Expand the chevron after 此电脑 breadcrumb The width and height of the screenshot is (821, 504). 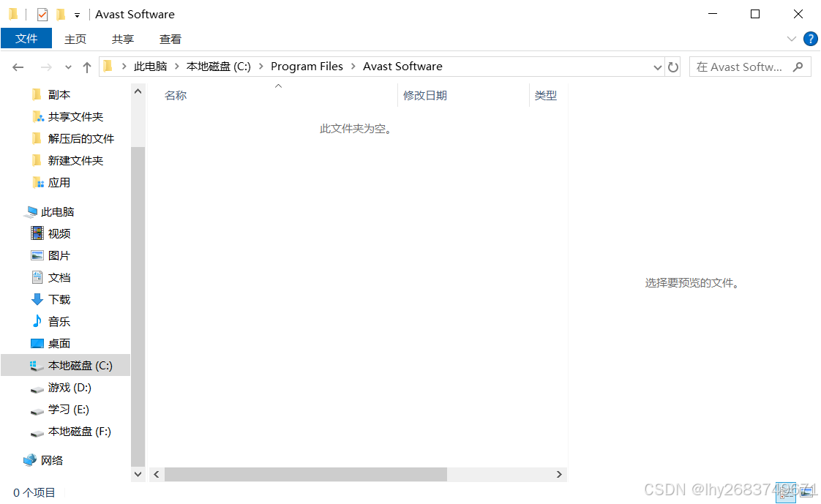177,67
